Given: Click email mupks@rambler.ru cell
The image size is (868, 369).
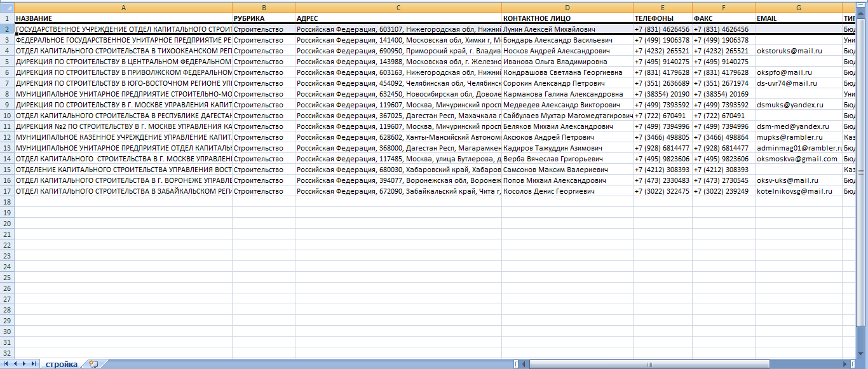Looking at the screenshot, I should coord(798,137).
